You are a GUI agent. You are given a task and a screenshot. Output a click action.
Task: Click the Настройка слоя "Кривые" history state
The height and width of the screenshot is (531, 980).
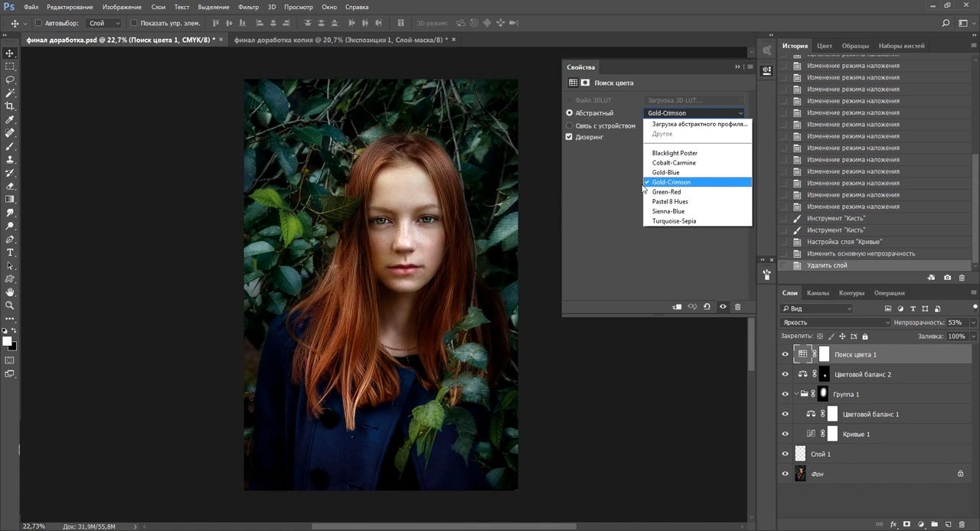[875, 242]
